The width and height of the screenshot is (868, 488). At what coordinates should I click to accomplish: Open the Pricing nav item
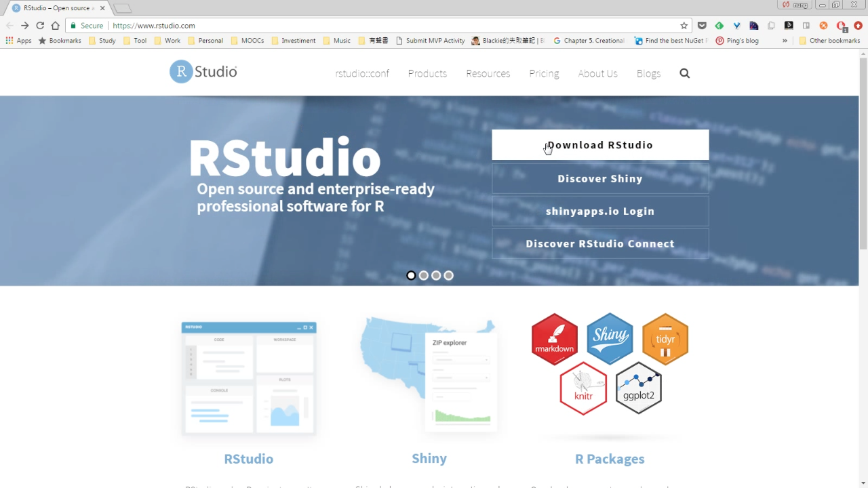tap(544, 73)
